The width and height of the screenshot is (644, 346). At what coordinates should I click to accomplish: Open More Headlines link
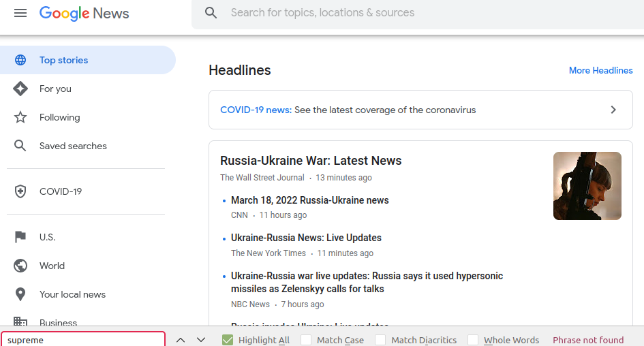[600, 70]
